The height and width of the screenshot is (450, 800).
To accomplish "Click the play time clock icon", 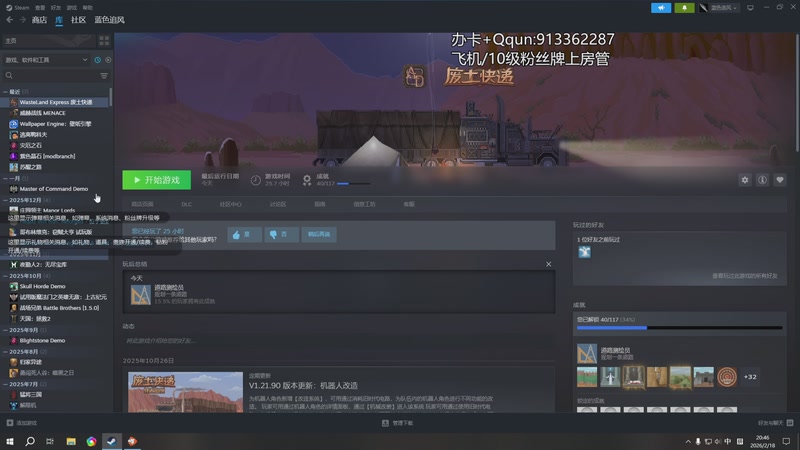I will (256, 180).
